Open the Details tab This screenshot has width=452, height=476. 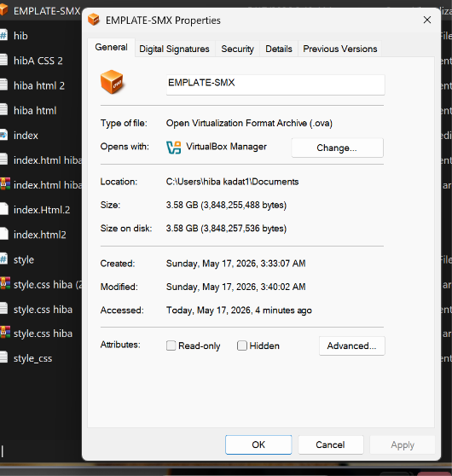(279, 49)
